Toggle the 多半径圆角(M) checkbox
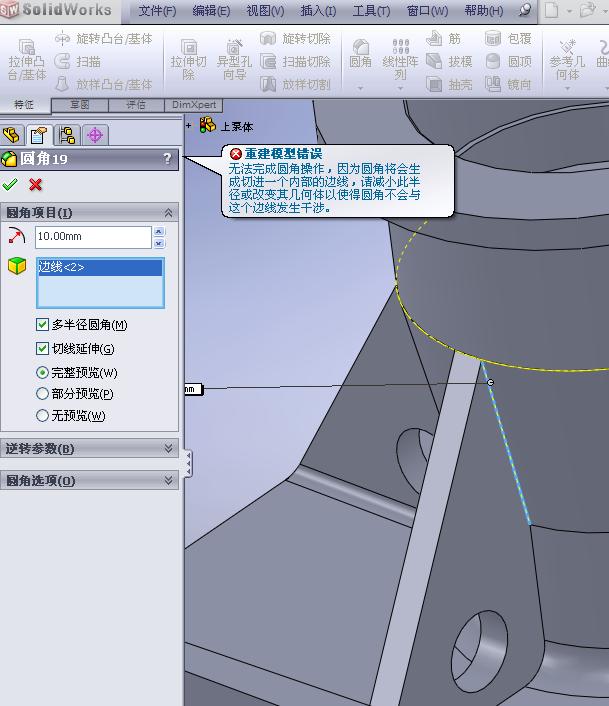The image size is (609, 706). click(42, 324)
